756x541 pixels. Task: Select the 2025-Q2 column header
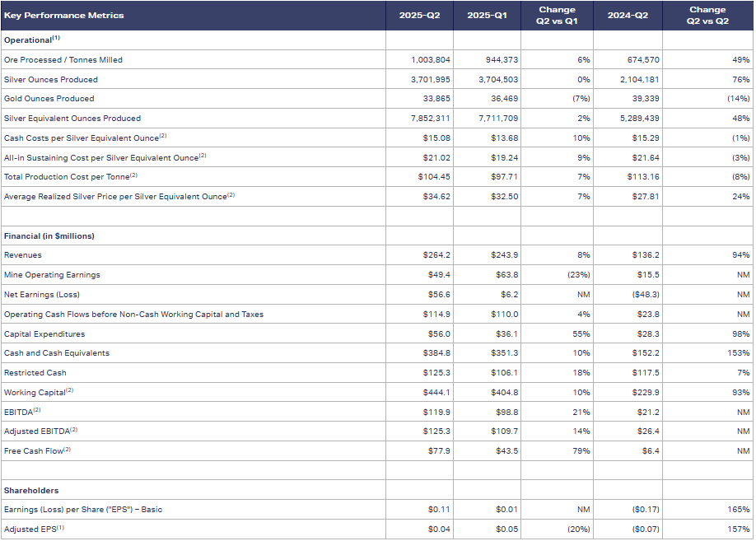[418, 16]
